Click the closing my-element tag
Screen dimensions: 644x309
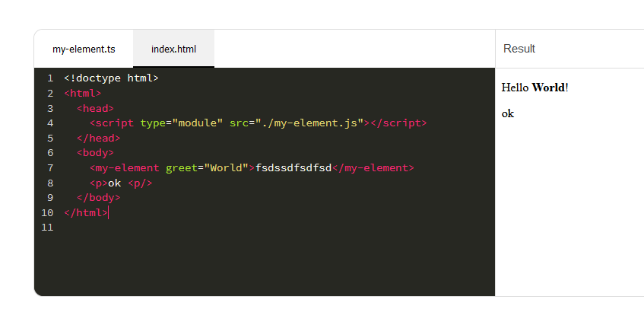click(x=373, y=167)
